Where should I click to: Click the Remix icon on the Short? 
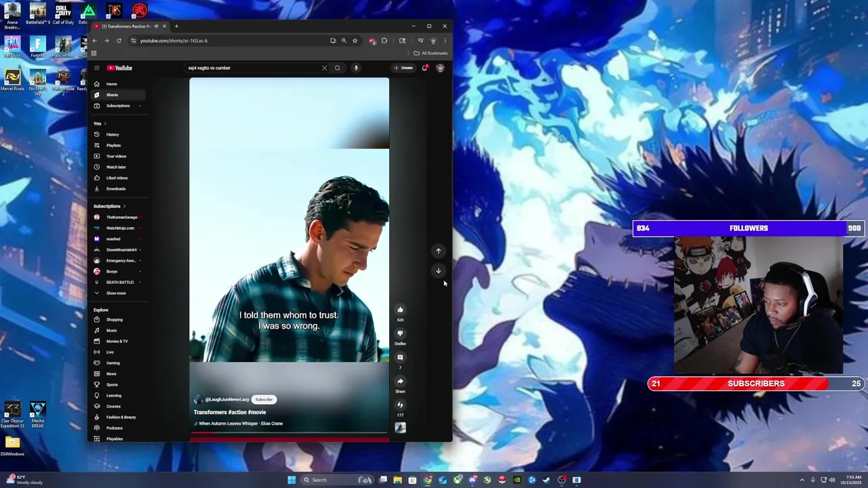click(x=400, y=405)
